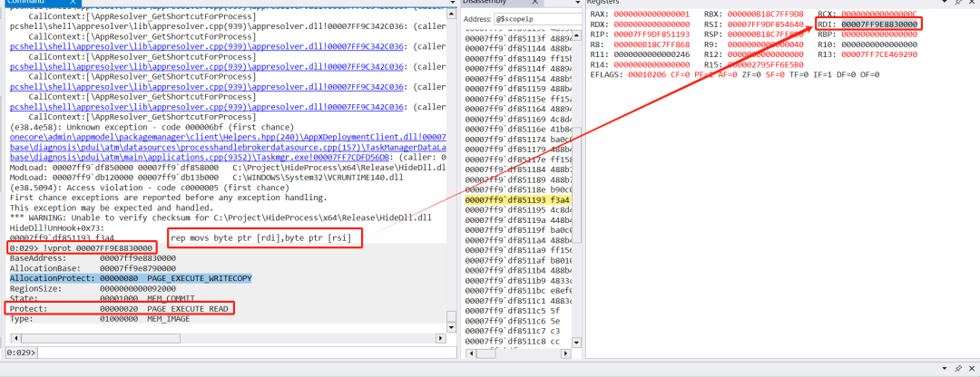Screen dimensions: 980x377
Task: Click the R15 register value
Action: [766, 64]
